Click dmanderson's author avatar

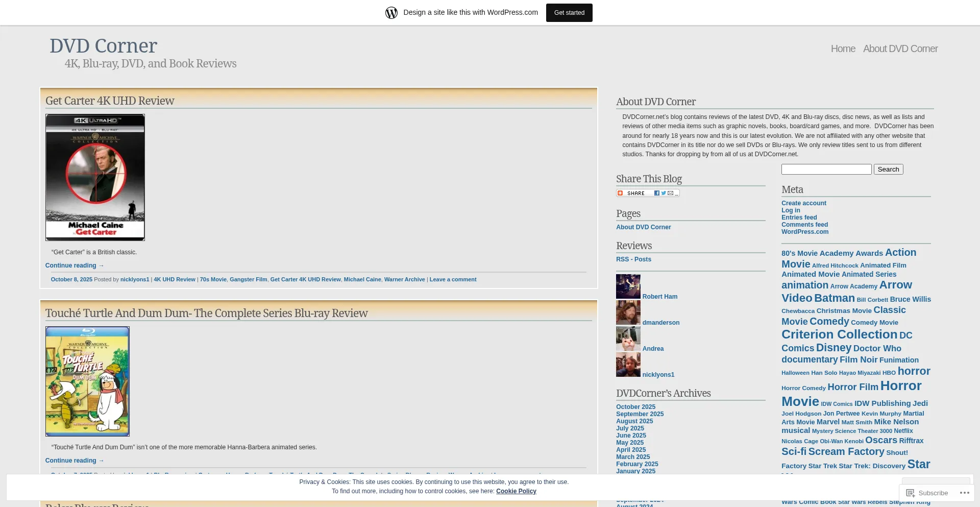[x=628, y=312]
